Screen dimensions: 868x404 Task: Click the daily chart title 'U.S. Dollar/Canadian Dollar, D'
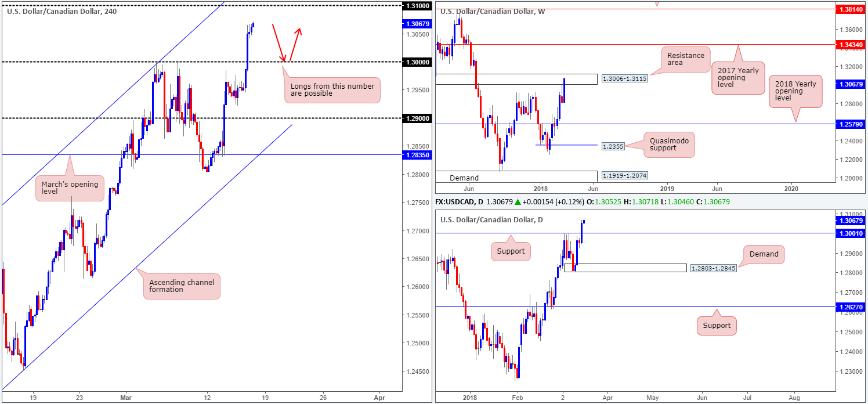[492, 219]
